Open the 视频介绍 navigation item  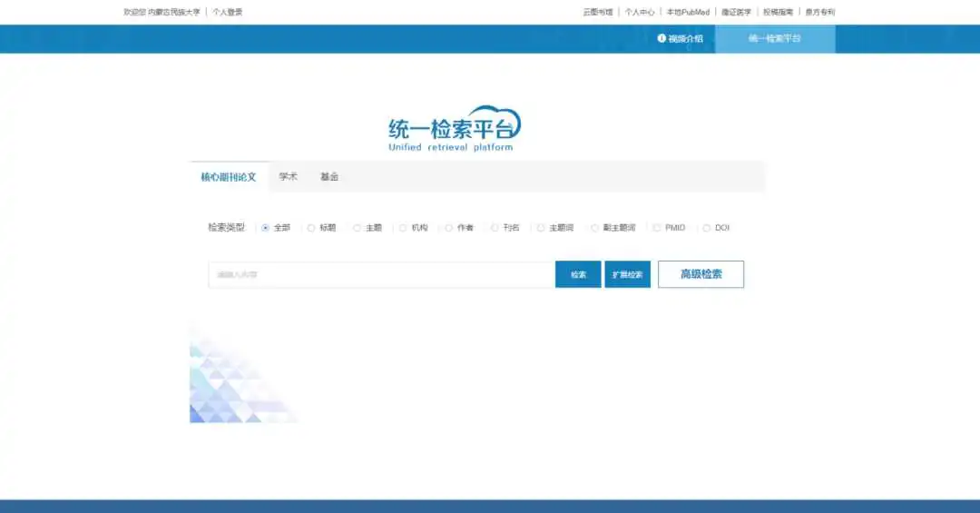(x=680, y=39)
